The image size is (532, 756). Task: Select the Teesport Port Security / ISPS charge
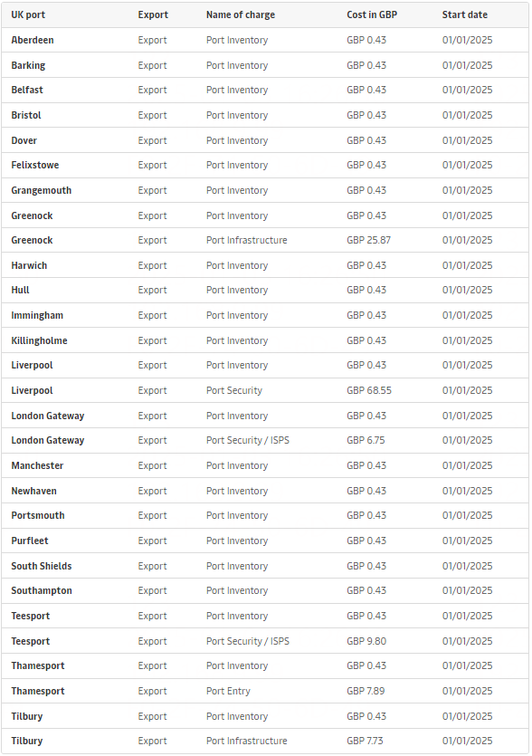click(x=248, y=641)
